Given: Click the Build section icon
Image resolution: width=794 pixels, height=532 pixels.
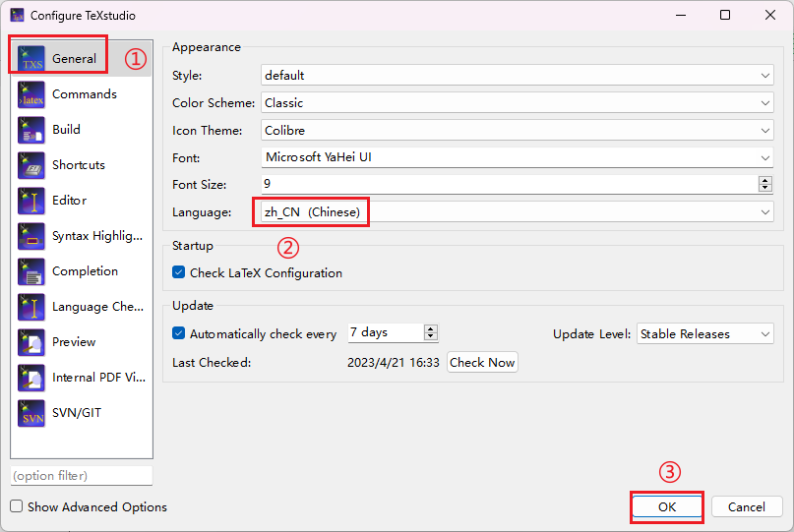Looking at the screenshot, I should tap(31, 130).
